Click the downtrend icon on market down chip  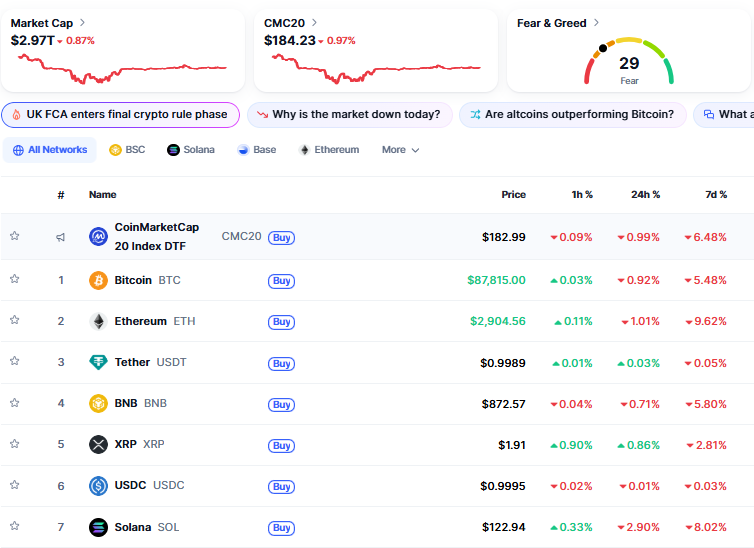pyautogui.click(x=263, y=114)
